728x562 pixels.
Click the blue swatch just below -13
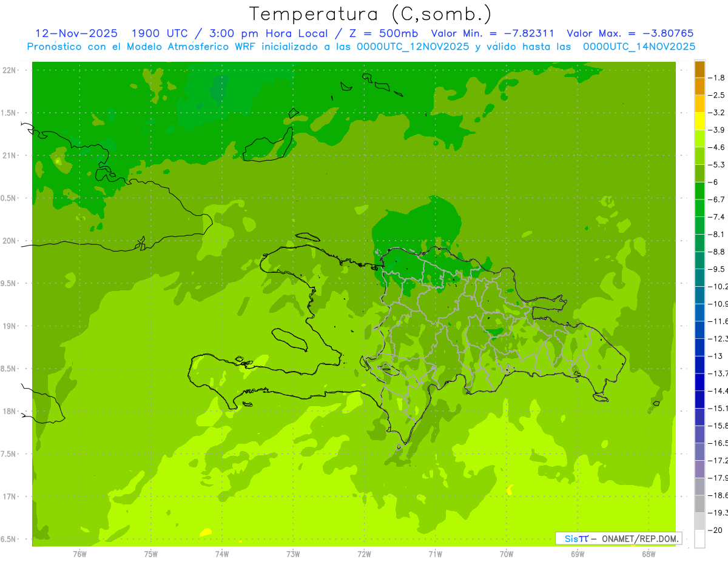pyautogui.click(x=699, y=365)
